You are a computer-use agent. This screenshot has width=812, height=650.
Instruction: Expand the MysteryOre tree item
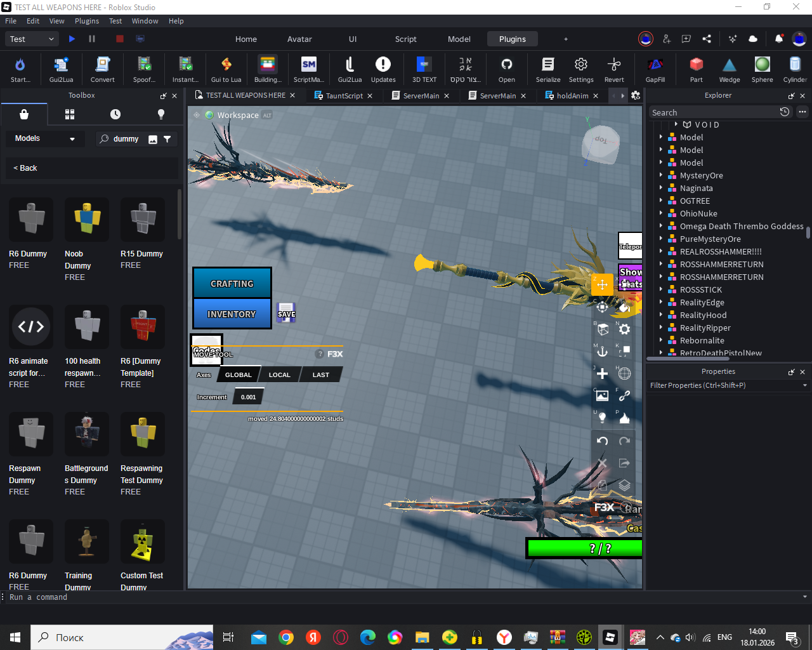click(x=661, y=175)
